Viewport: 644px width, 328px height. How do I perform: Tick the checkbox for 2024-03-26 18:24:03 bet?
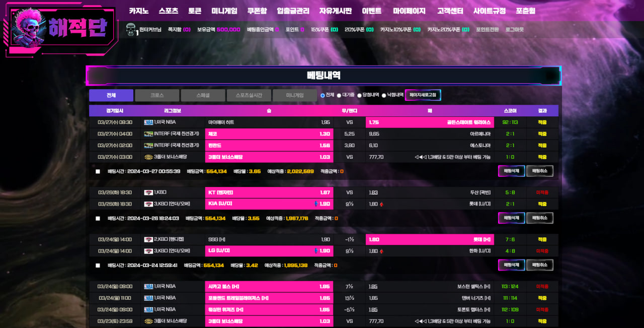coord(98,219)
